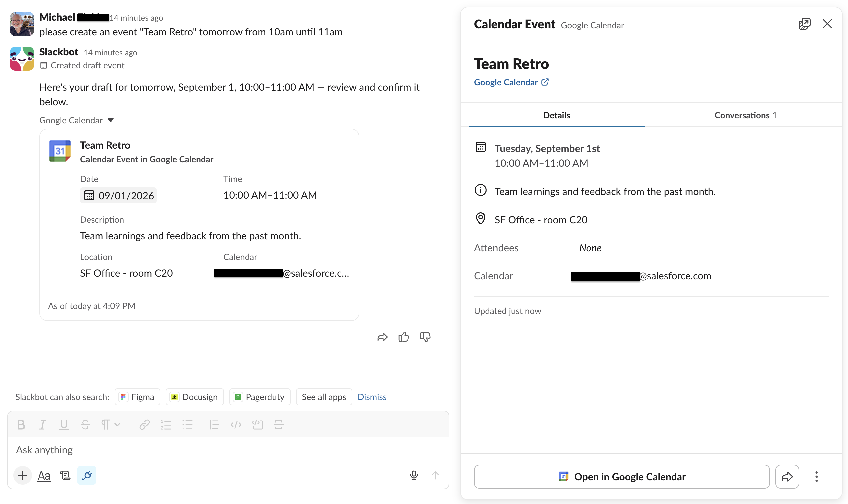The image size is (848, 504).
Task: Open the three-dot more options menu
Action: tap(816, 477)
